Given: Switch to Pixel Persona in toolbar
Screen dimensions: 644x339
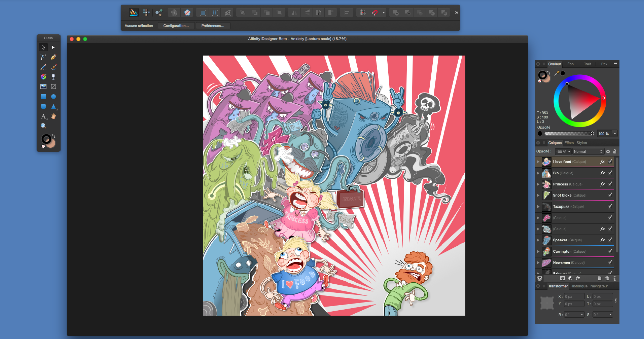Looking at the screenshot, I should tap(146, 13).
